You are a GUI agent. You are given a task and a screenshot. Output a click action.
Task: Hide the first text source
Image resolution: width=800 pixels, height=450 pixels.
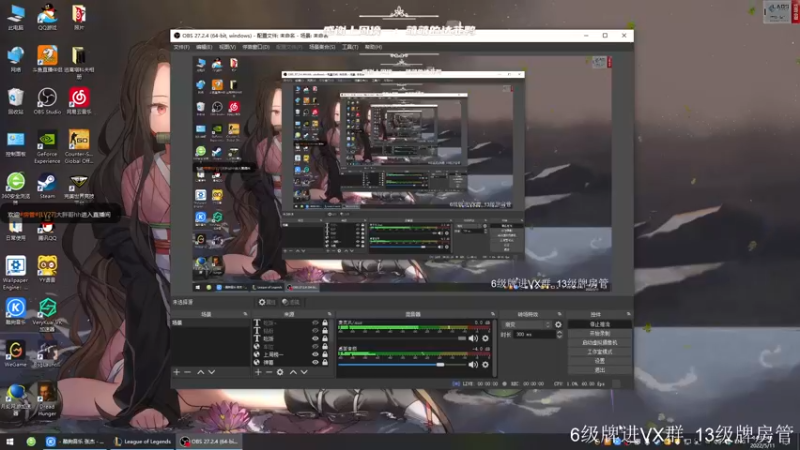315,323
